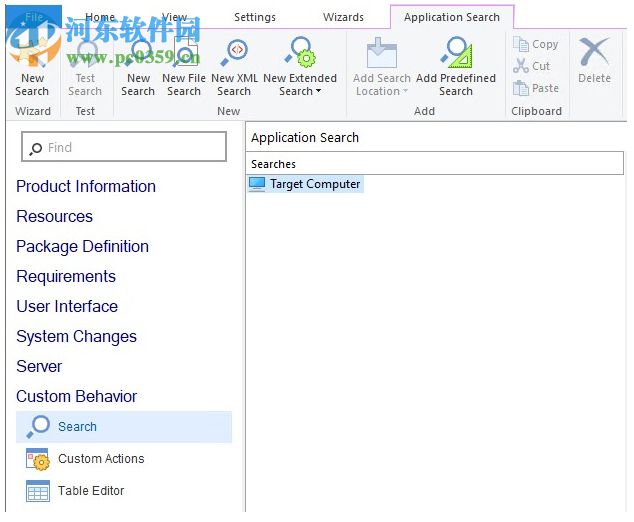Click the Delete ribbon button
The height and width of the screenshot is (522, 634).
pos(594,61)
